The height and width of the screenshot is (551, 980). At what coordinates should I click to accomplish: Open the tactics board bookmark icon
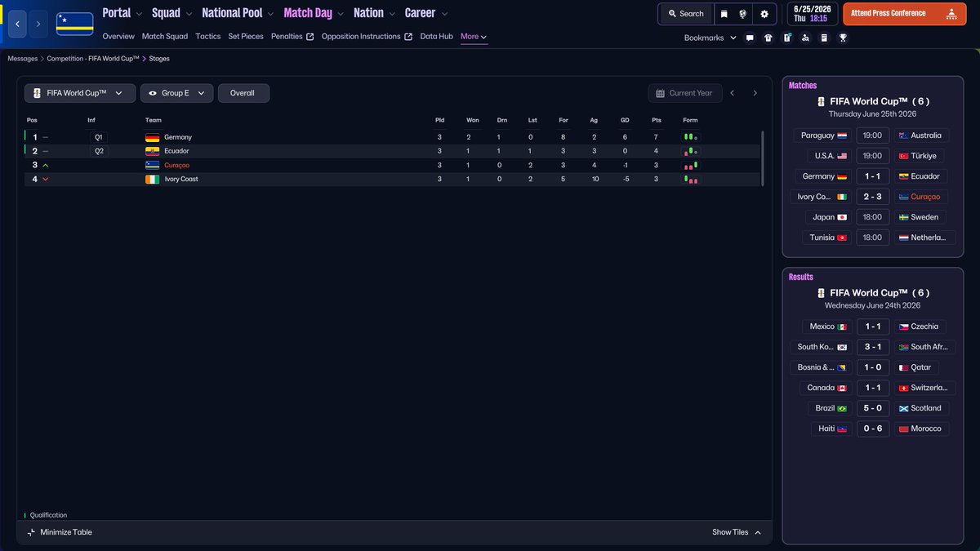pos(787,38)
